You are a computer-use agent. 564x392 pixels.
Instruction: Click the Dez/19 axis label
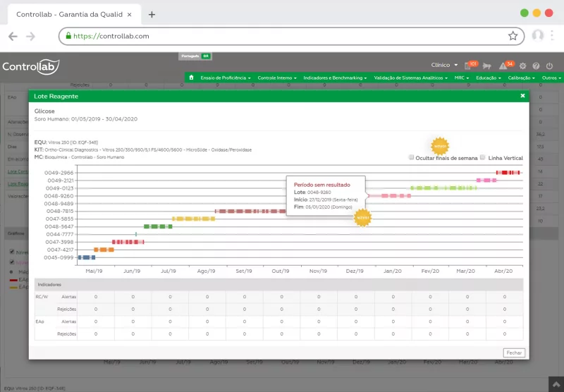pos(355,271)
